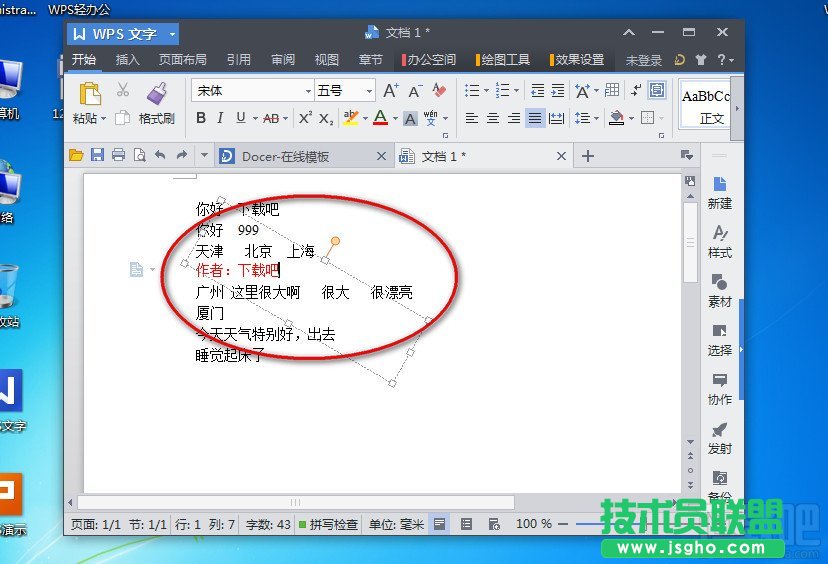This screenshot has width=828, height=564.
Task: Click the numbered list icon
Action: (502, 90)
